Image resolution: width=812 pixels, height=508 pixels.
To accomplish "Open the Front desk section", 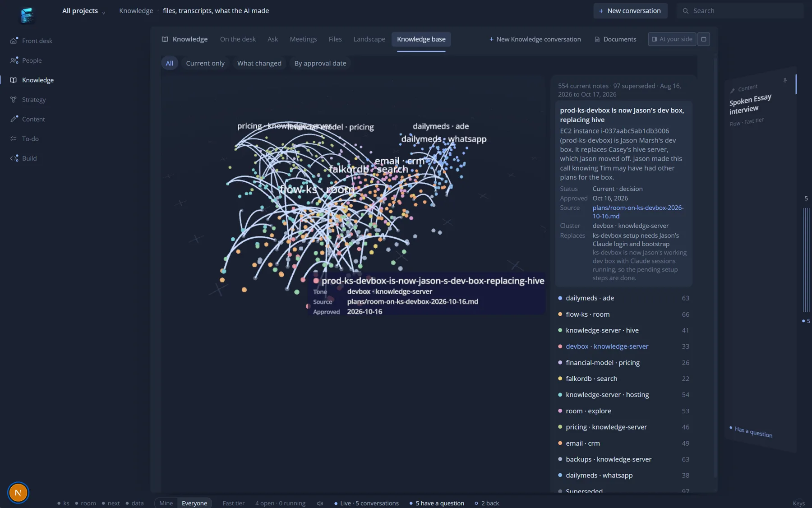I will click(x=31, y=41).
